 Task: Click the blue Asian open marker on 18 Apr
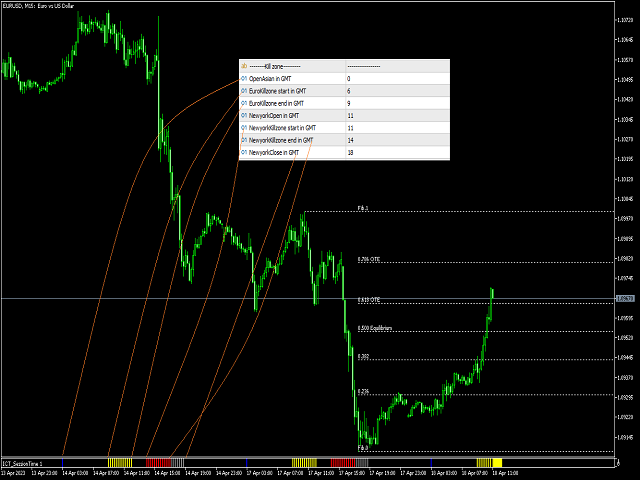(x=431, y=463)
